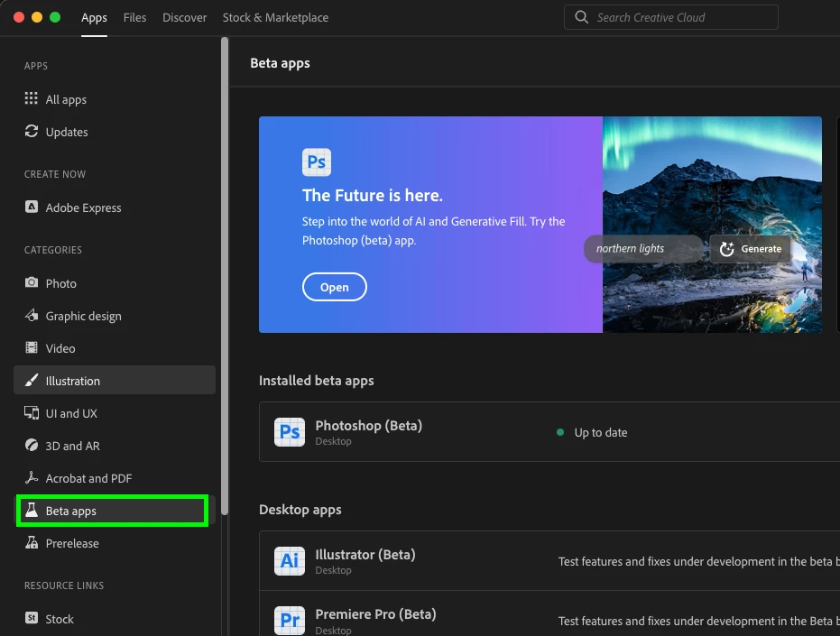Screen dimensions: 840x636
Task: Click the Adobe Express icon in sidebar
Action: 31,207
